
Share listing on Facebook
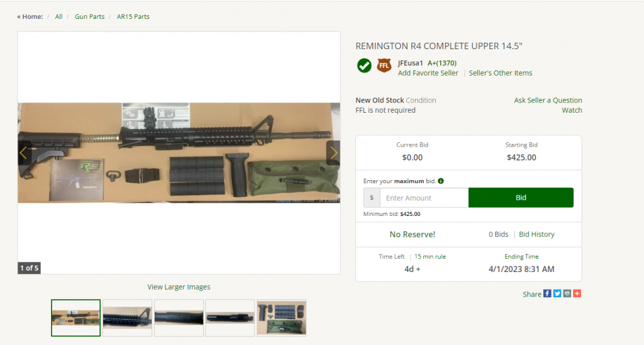click(547, 293)
